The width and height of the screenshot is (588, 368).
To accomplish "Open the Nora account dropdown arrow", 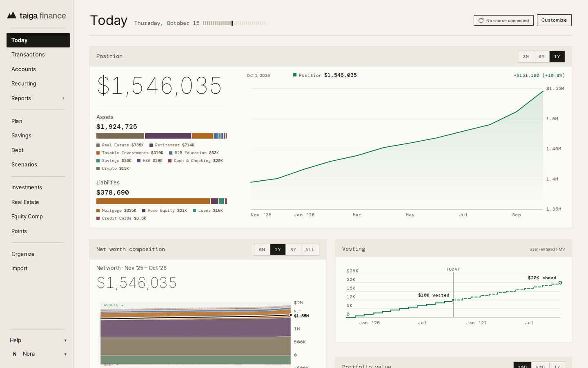I will 65,354.
